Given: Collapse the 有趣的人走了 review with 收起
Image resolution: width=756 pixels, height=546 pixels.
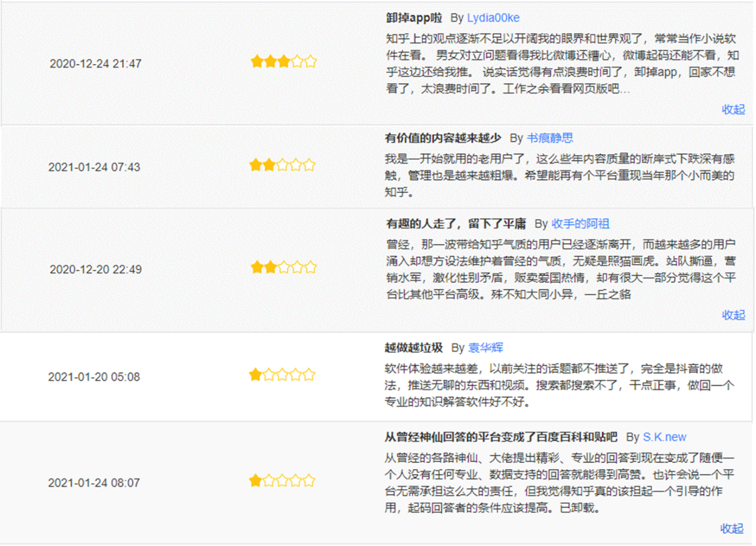Looking at the screenshot, I should pos(733,315).
